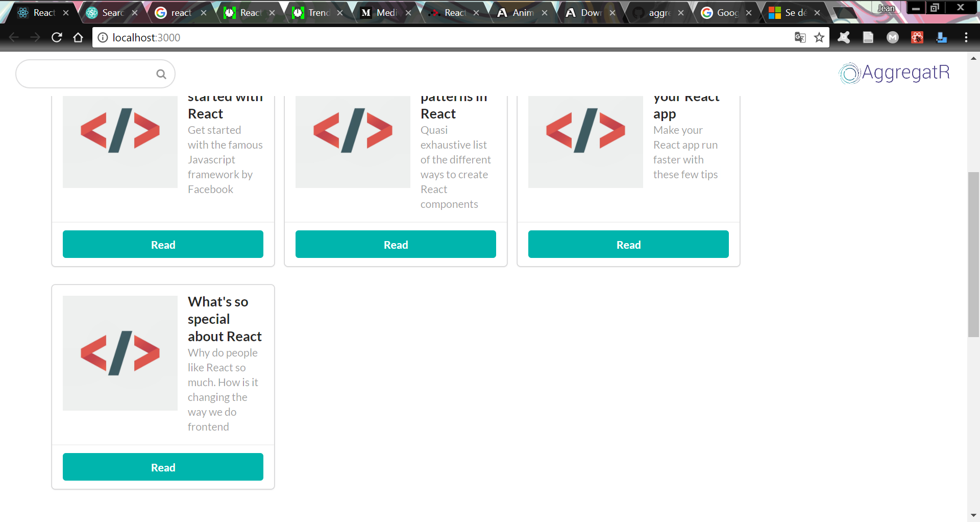Click Read on the 'your React app' card
Image resolution: width=980 pixels, height=522 pixels.
pyautogui.click(x=628, y=244)
